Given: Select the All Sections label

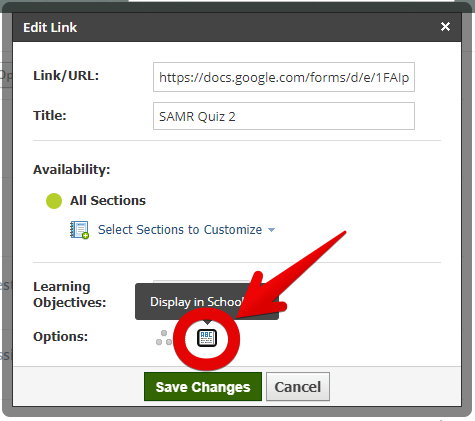Looking at the screenshot, I should click(x=108, y=201).
